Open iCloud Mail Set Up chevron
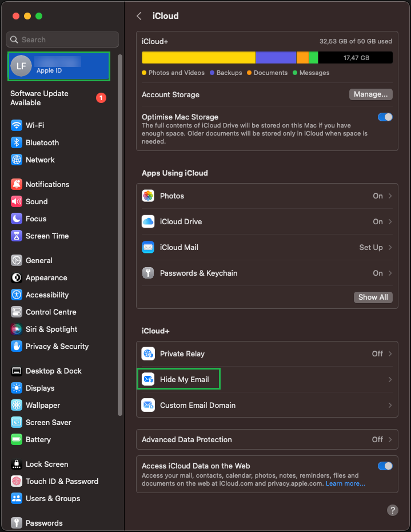The height and width of the screenshot is (532, 411). click(x=390, y=247)
